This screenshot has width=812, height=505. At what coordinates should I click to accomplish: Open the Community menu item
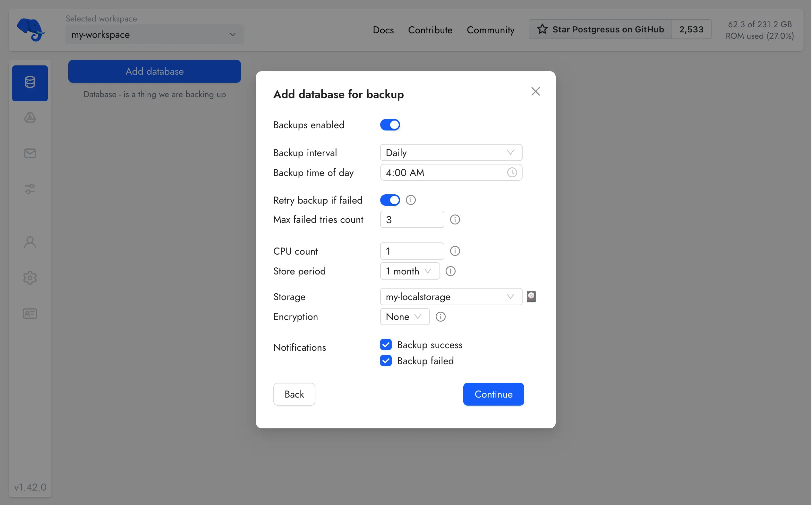pyautogui.click(x=490, y=30)
